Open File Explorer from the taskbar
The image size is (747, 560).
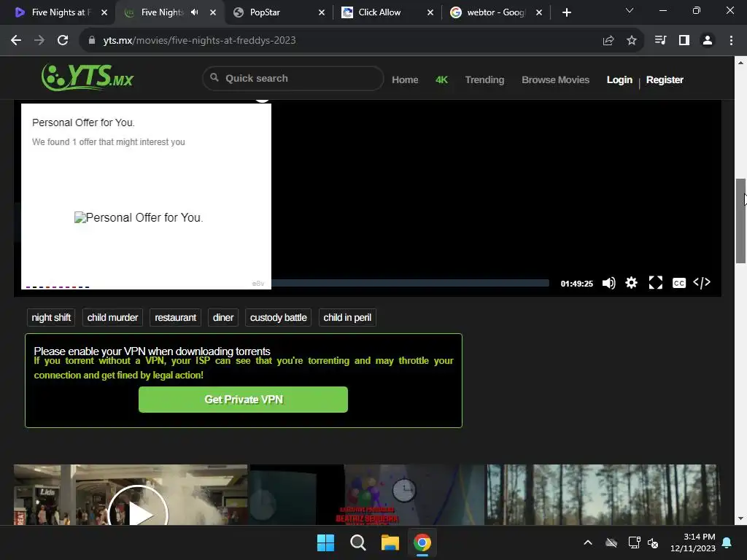click(390, 542)
